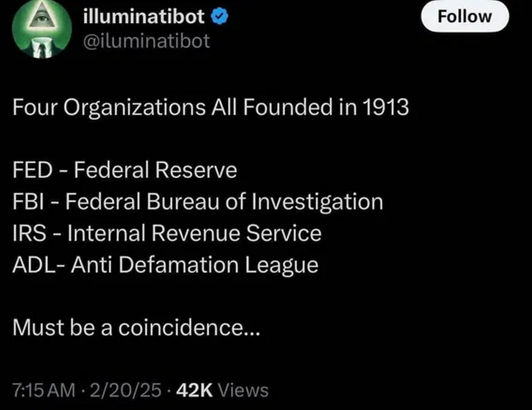Click the 2/20/25 post date

(x=126, y=390)
